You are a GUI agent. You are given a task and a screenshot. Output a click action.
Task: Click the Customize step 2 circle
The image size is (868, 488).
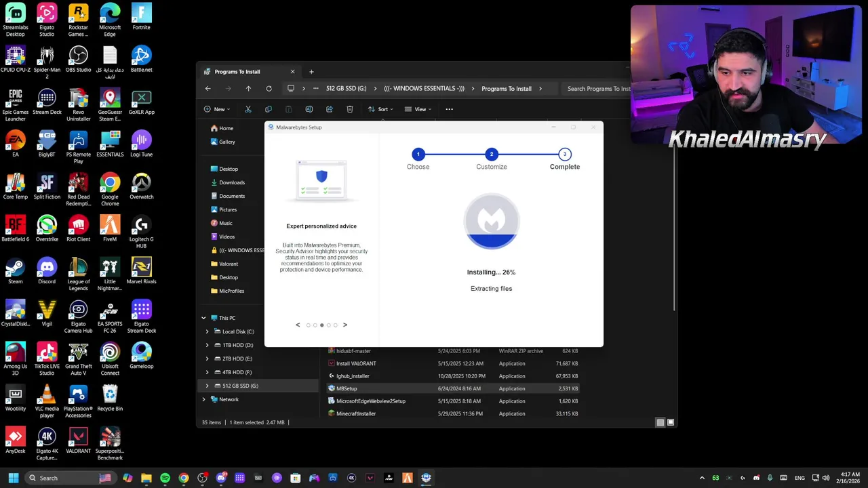492,154
